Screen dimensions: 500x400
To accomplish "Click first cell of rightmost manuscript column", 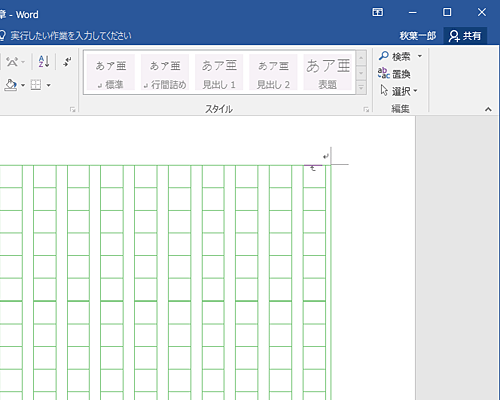I will (314, 176).
